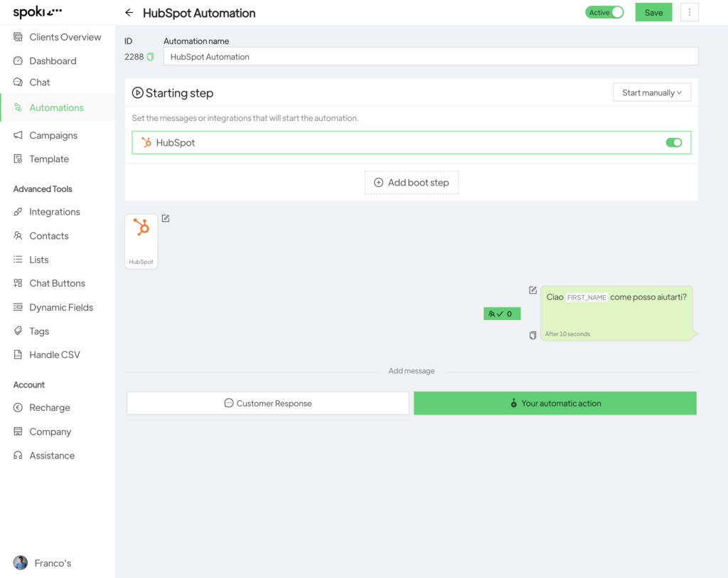Open the three-dot more options menu
The image size is (728, 578).
[689, 13]
